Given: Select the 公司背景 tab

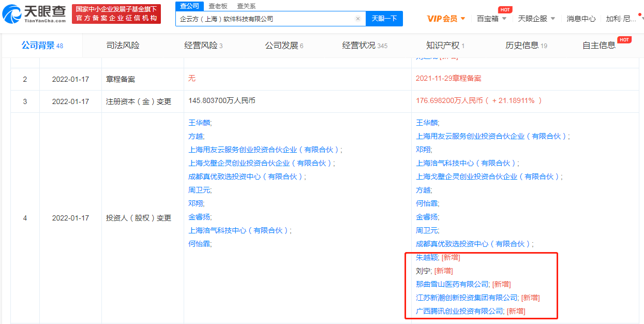Looking at the screenshot, I should tap(42, 46).
